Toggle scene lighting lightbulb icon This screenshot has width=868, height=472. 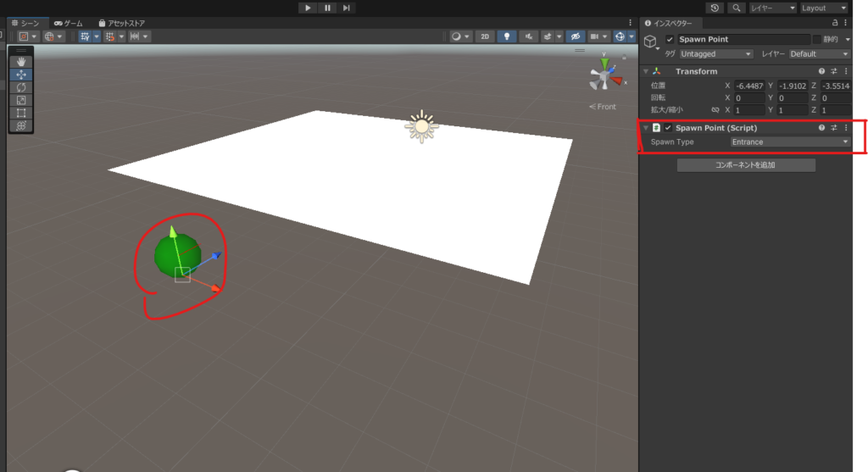(x=507, y=36)
